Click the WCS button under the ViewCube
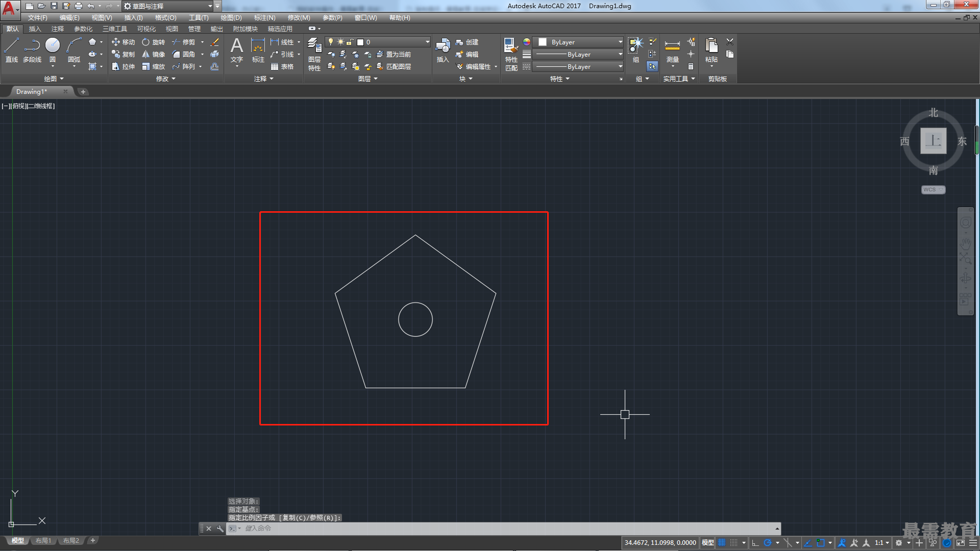 pyautogui.click(x=933, y=190)
